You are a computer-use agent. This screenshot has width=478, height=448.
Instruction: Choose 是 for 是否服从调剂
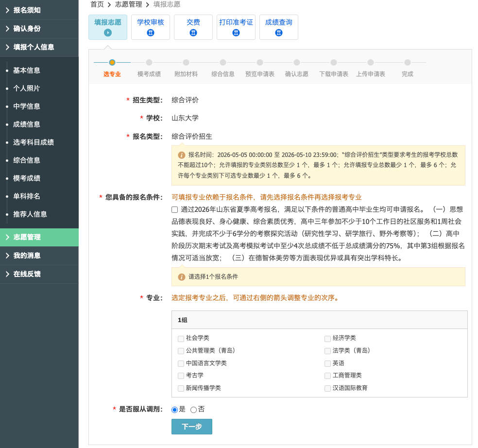175,410
